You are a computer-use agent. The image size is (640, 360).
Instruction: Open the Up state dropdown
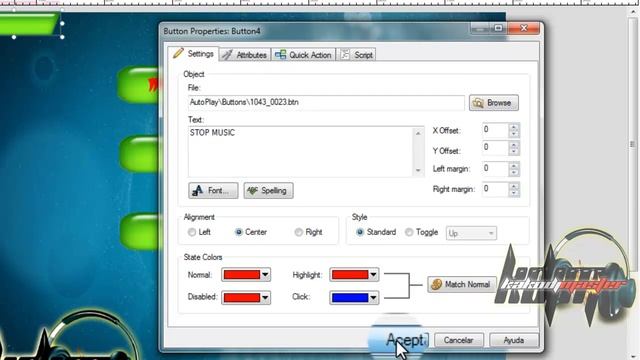[471, 233]
